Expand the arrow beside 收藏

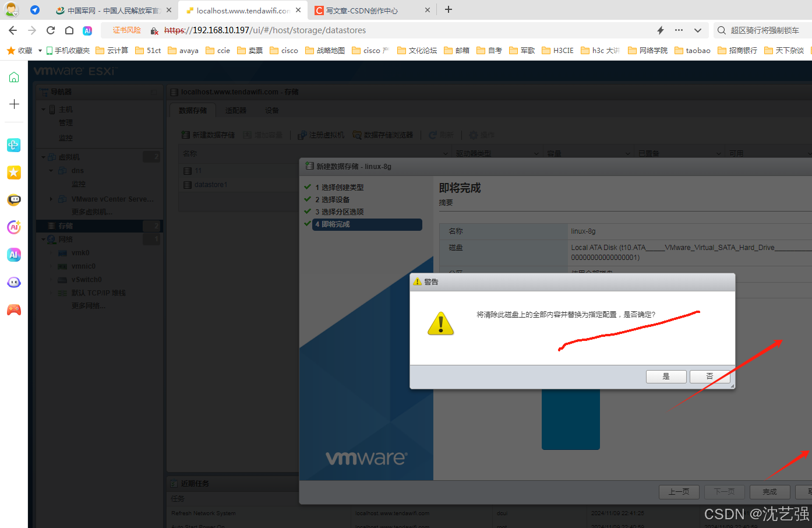tap(40, 51)
